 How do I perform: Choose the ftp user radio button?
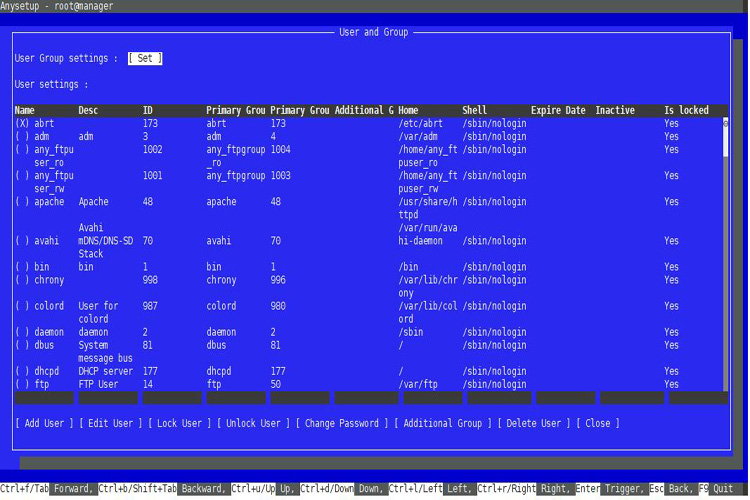tap(22, 384)
